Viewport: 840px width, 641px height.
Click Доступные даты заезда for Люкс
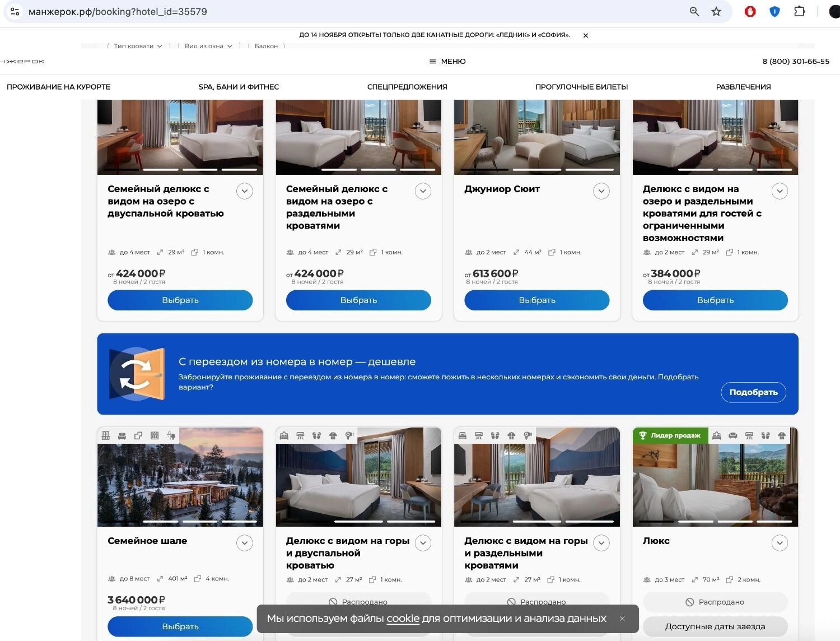715,626
